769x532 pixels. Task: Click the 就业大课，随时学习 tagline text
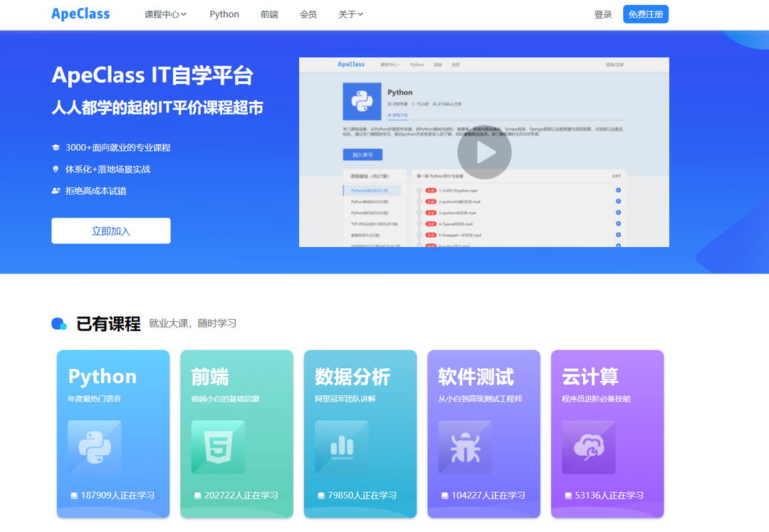(193, 323)
